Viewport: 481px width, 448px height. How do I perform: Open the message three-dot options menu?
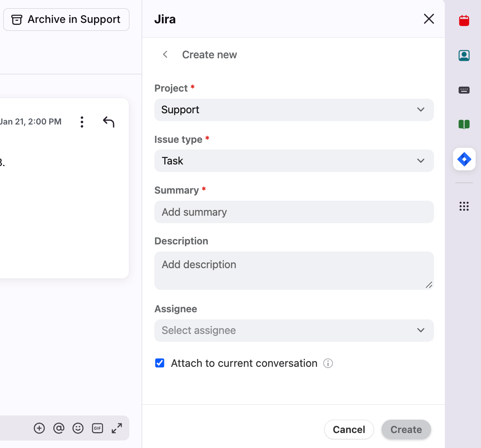pyautogui.click(x=82, y=122)
